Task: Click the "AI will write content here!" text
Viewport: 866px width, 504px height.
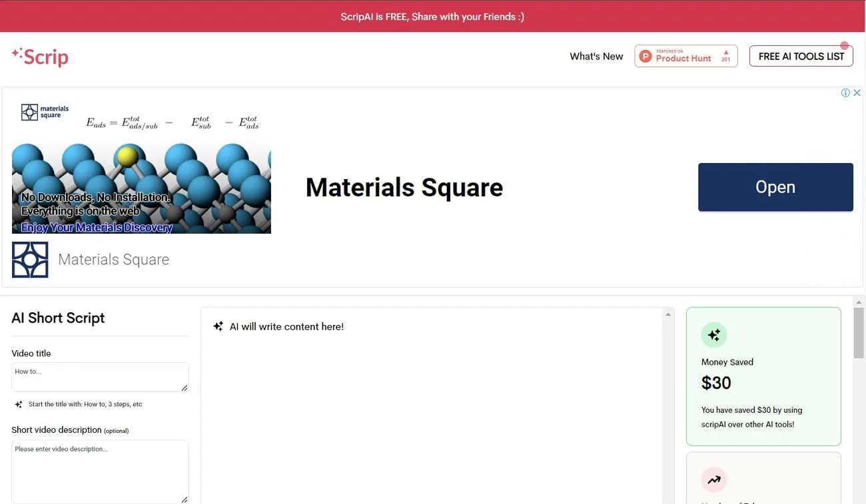Action: 286,327
